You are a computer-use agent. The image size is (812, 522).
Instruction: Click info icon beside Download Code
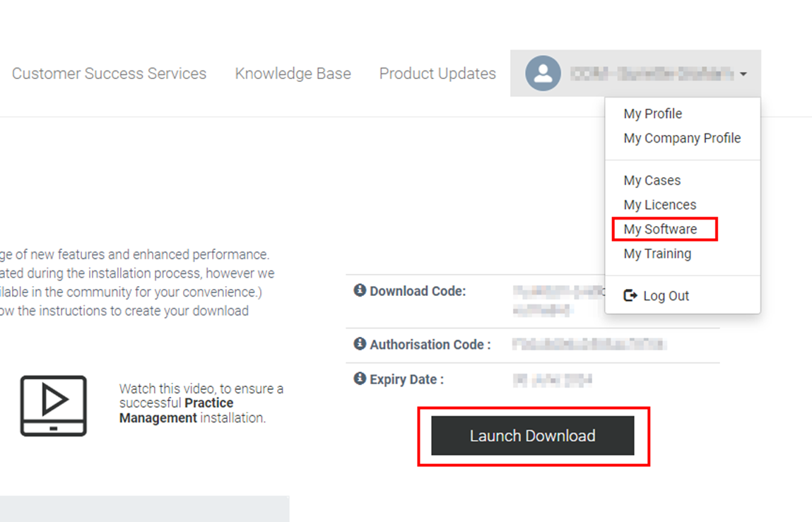coord(360,290)
